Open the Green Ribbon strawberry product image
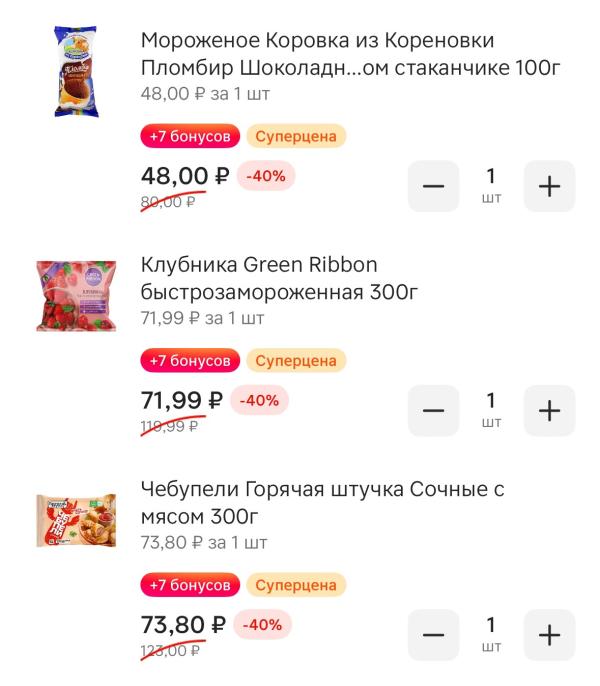This screenshot has height=686, width=600. pos(76,295)
